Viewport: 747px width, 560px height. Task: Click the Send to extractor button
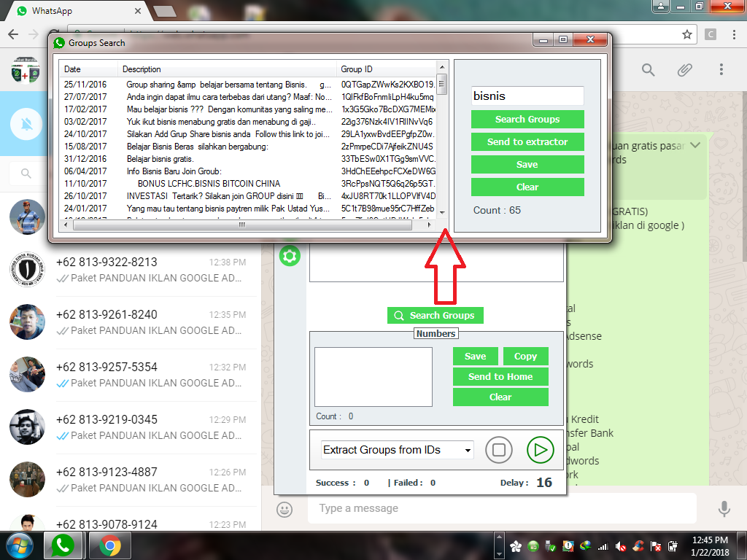(527, 142)
